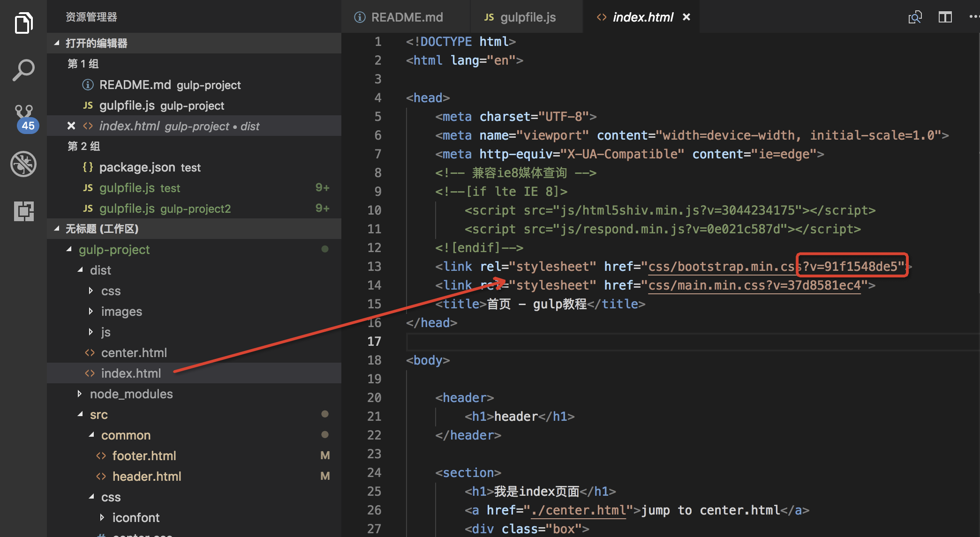Close the index.html editor tab
Viewport: 980px width, 537px height.
tap(686, 17)
